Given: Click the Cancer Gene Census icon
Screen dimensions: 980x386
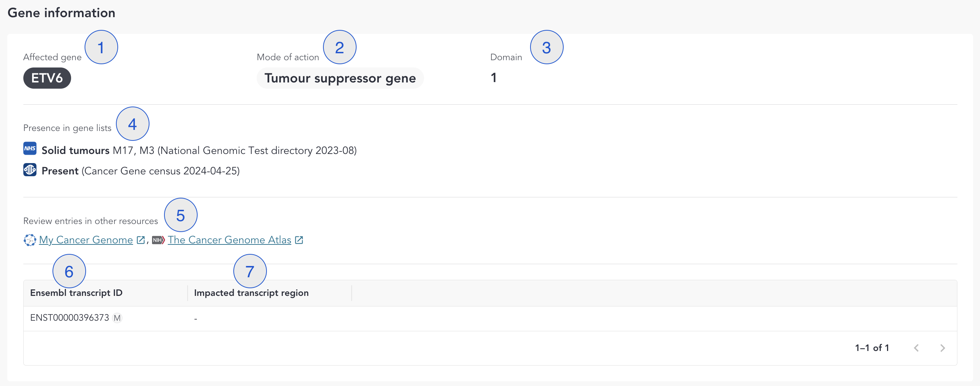Looking at the screenshot, I should pyautogui.click(x=30, y=170).
